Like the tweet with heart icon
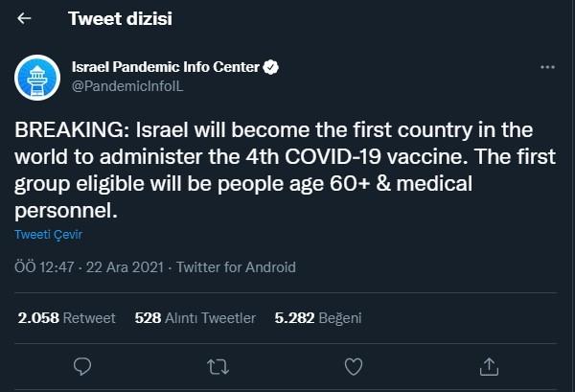 pos(354,365)
